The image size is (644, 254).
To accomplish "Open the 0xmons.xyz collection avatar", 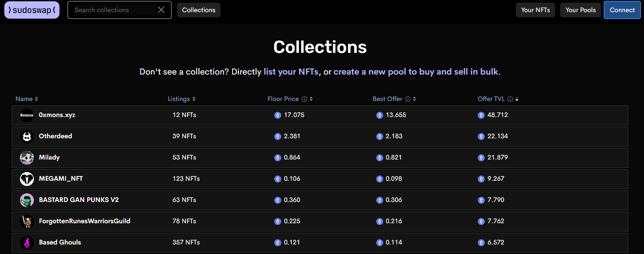I will pos(27,115).
